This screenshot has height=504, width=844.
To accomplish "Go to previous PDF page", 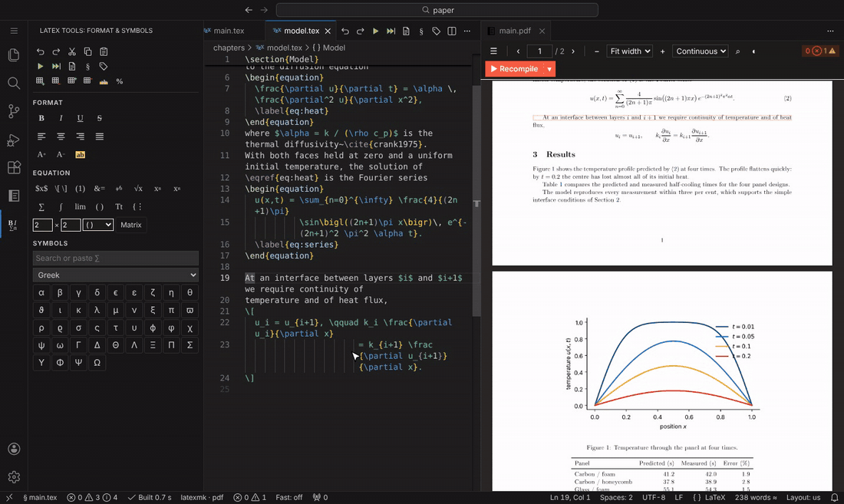I will click(518, 51).
